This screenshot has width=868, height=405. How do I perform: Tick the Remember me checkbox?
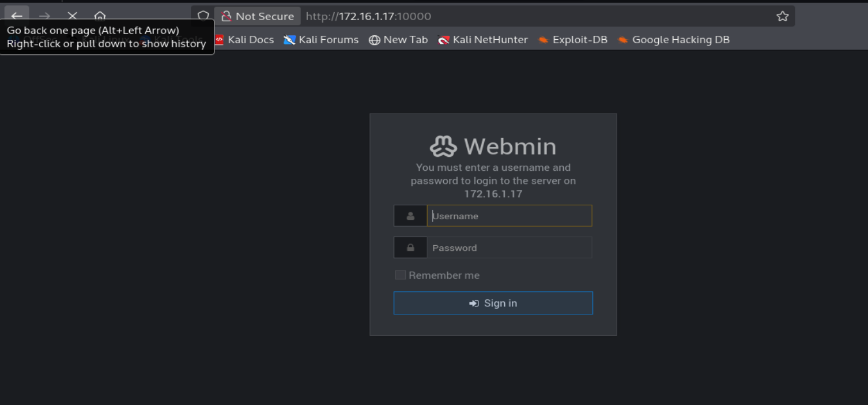400,275
